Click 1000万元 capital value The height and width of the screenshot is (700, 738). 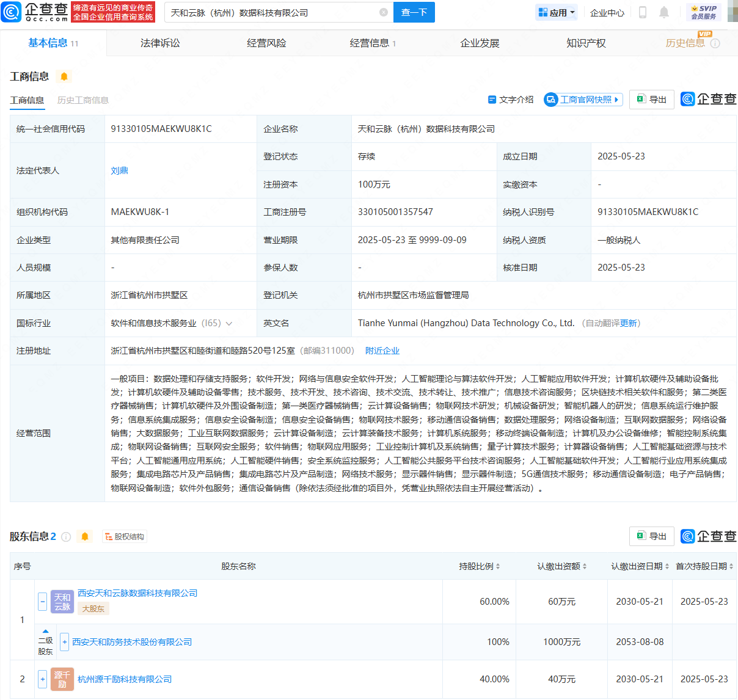(562, 642)
